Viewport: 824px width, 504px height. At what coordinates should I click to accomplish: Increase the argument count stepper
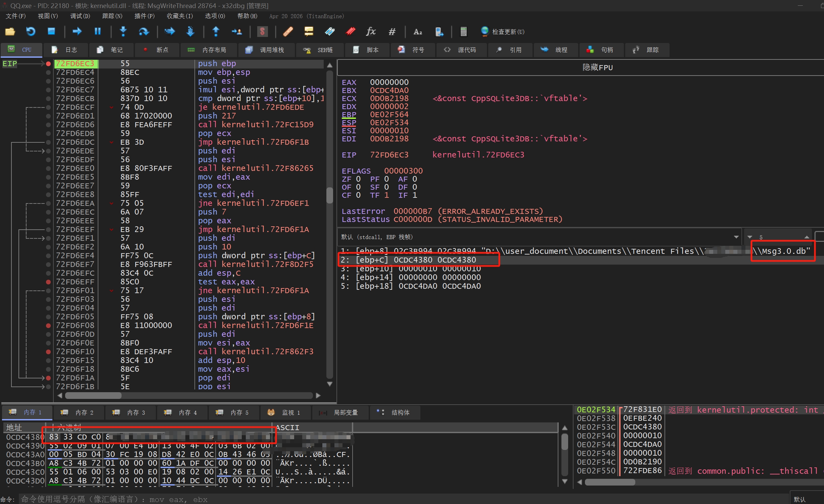point(807,237)
